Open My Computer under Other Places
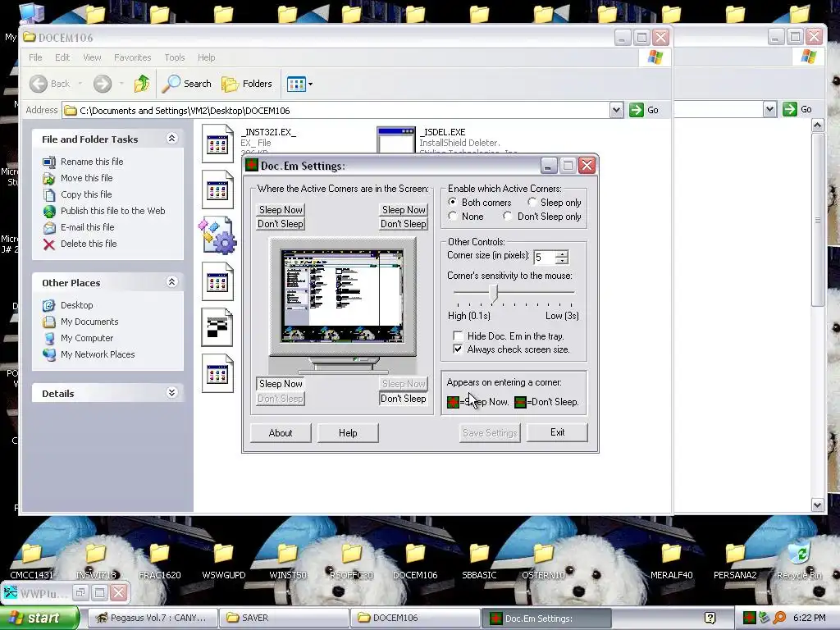This screenshot has width=840, height=630. pyautogui.click(x=87, y=338)
